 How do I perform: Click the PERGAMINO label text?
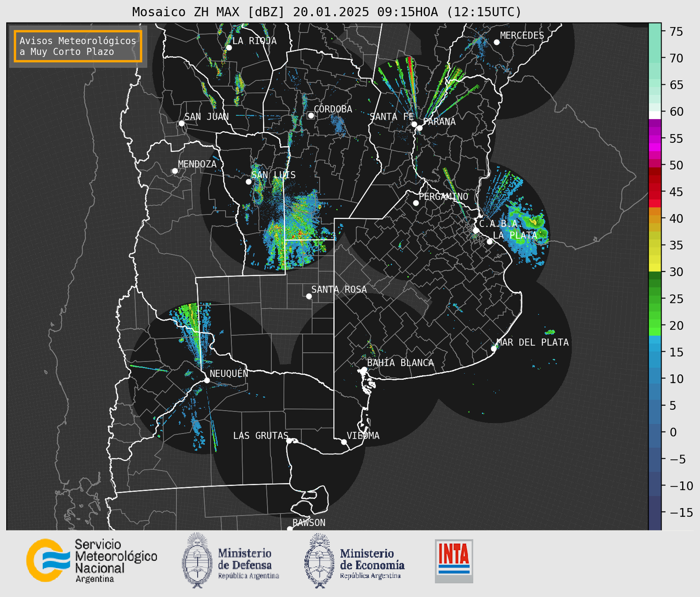444,196
